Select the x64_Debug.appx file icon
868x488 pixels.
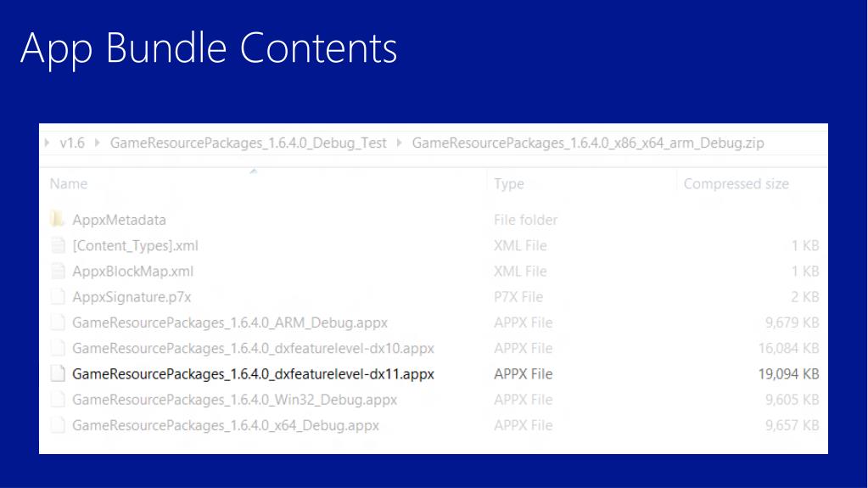click(x=58, y=425)
